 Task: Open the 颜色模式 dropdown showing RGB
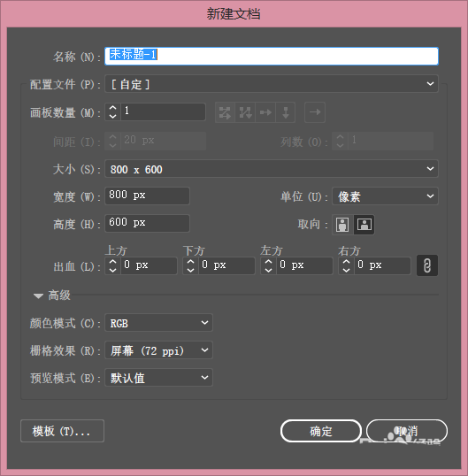158,323
